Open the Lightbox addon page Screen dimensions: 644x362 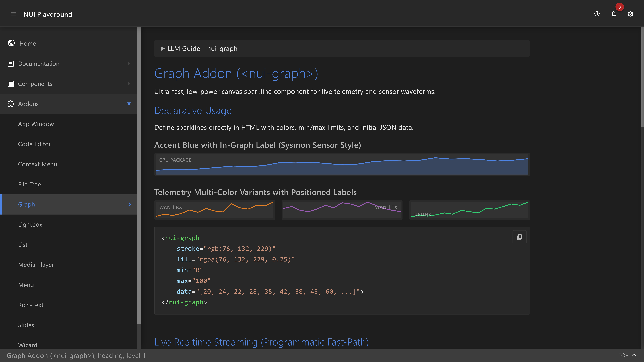point(69,225)
